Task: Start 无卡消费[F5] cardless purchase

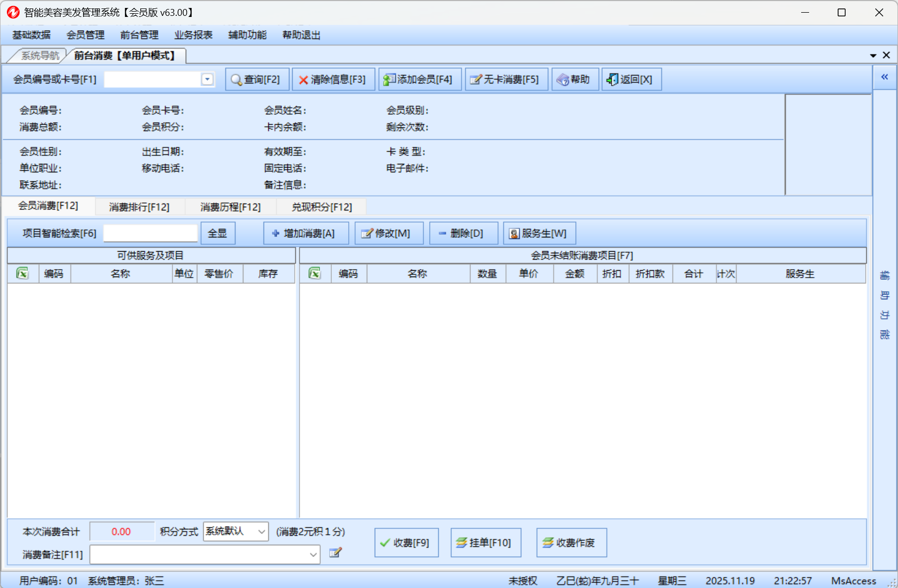Action: (506, 79)
